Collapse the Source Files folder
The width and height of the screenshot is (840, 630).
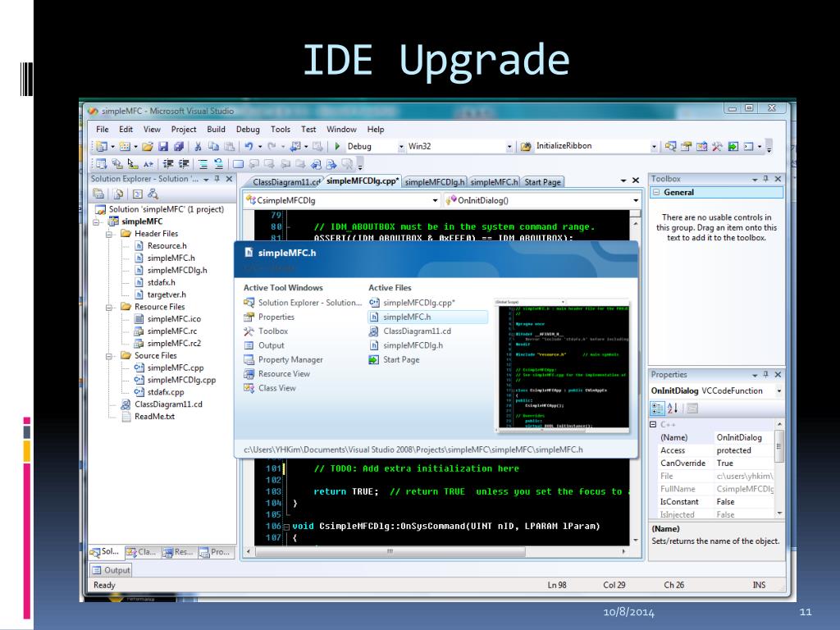click(109, 356)
